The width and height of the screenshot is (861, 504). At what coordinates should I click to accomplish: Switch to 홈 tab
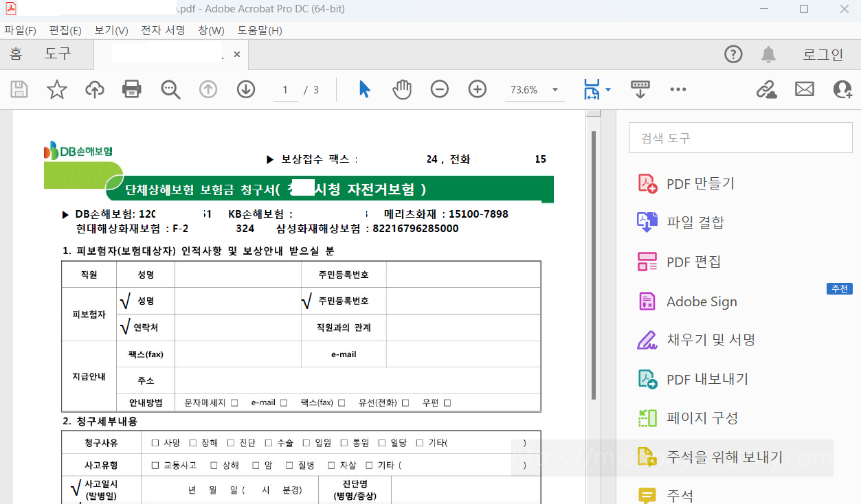(16, 54)
